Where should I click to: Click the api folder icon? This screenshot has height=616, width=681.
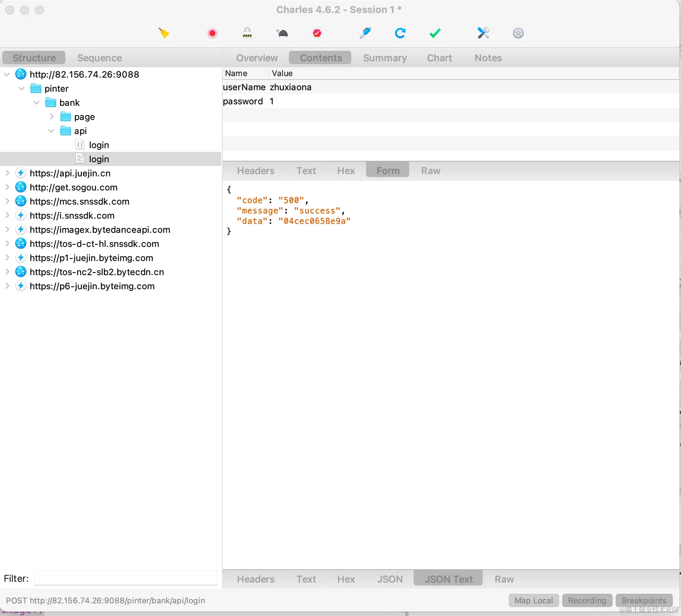tap(65, 131)
